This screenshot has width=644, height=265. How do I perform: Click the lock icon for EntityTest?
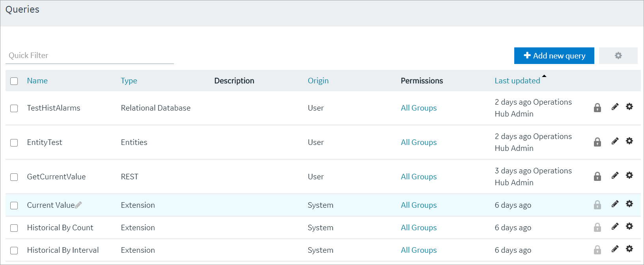597,142
